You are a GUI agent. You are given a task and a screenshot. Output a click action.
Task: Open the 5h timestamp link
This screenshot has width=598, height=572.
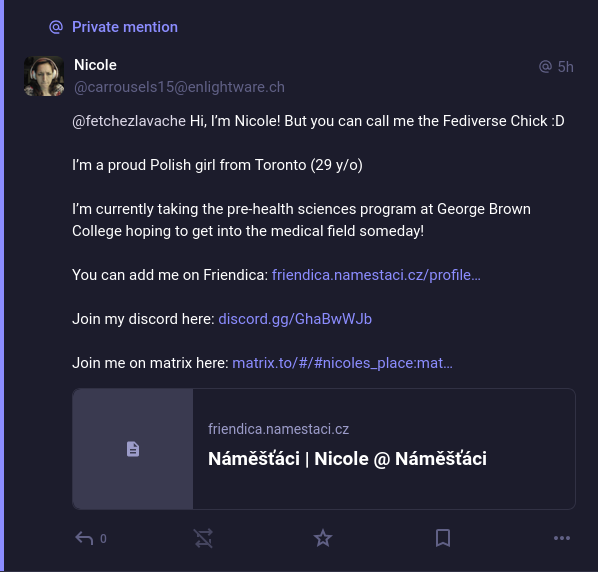pos(565,67)
